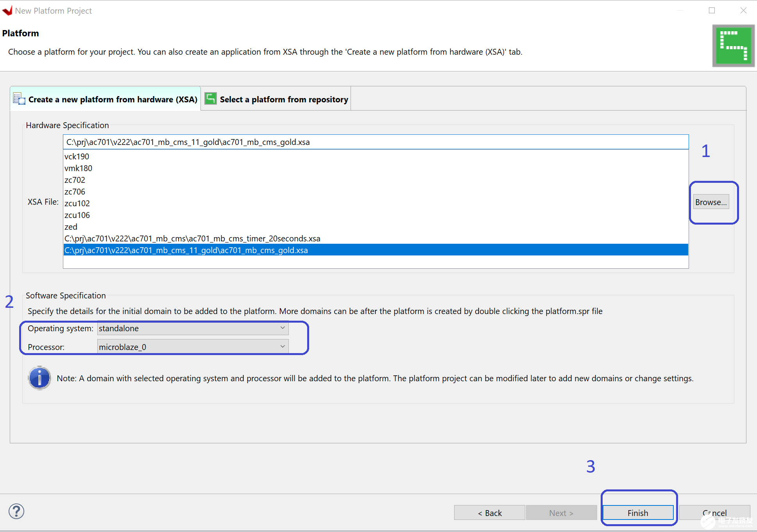Image resolution: width=757 pixels, height=532 pixels.
Task: Select the XSA file dropdown list entry
Action: click(x=374, y=250)
